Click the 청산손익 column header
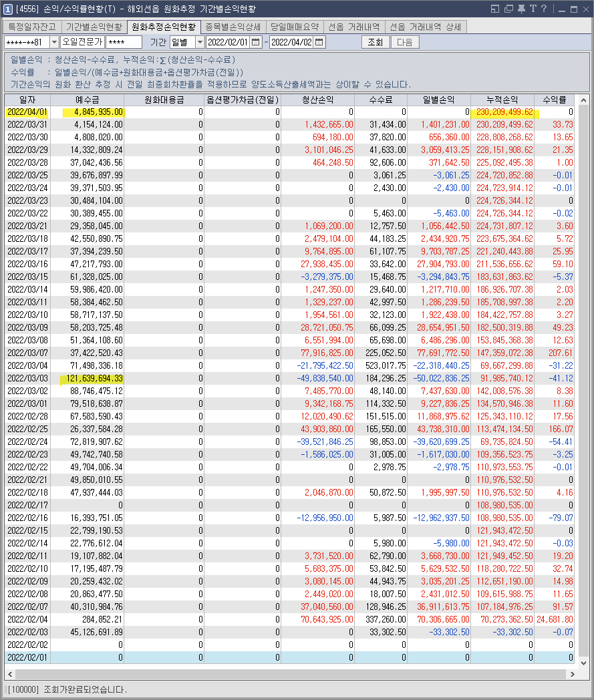Viewport: 594px width, 700px height. (317, 100)
